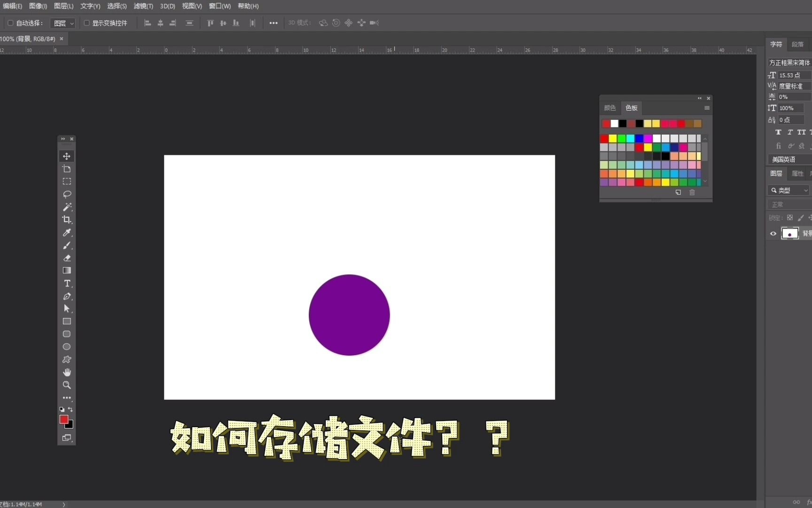Open the layer type filter dropdown

click(x=789, y=190)
